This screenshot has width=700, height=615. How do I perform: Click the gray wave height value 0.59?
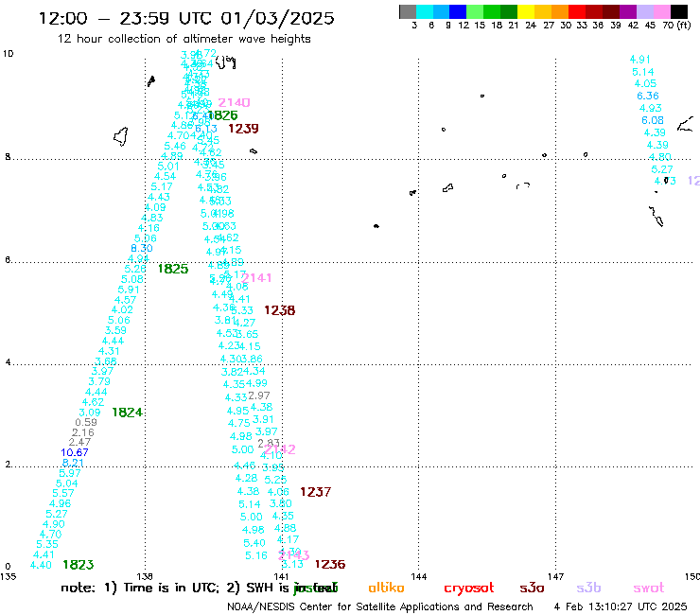(86, 422)
